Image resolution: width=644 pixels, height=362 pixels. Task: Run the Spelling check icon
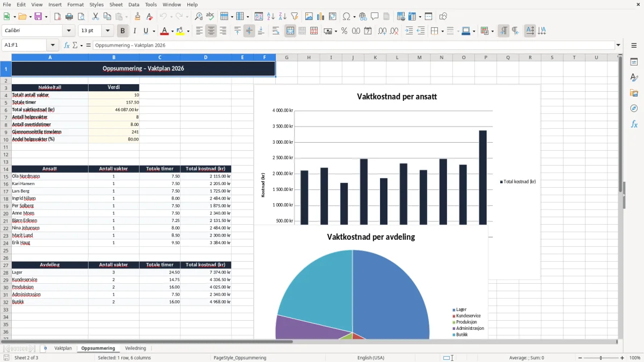tap(210, 17)
